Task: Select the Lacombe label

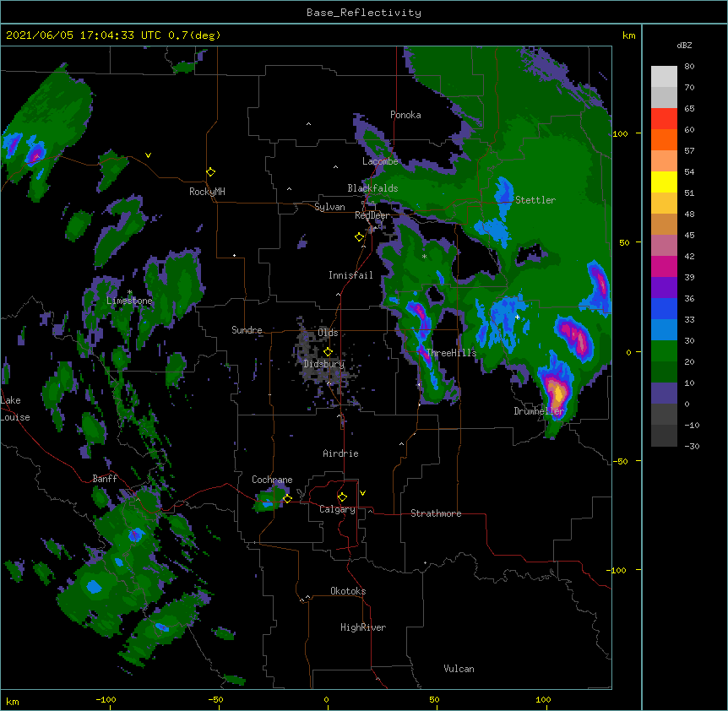Action: coord(380,161)
